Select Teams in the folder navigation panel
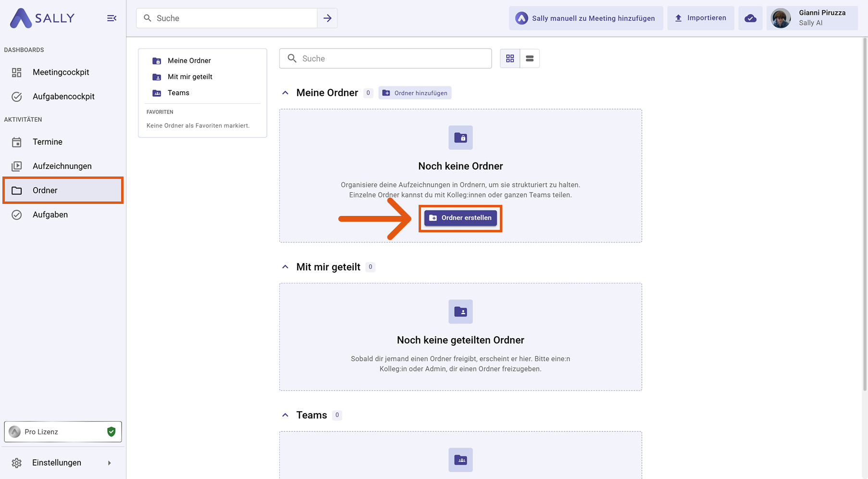Viewport: 868px width, 479px height. click(x=178, y=93)
